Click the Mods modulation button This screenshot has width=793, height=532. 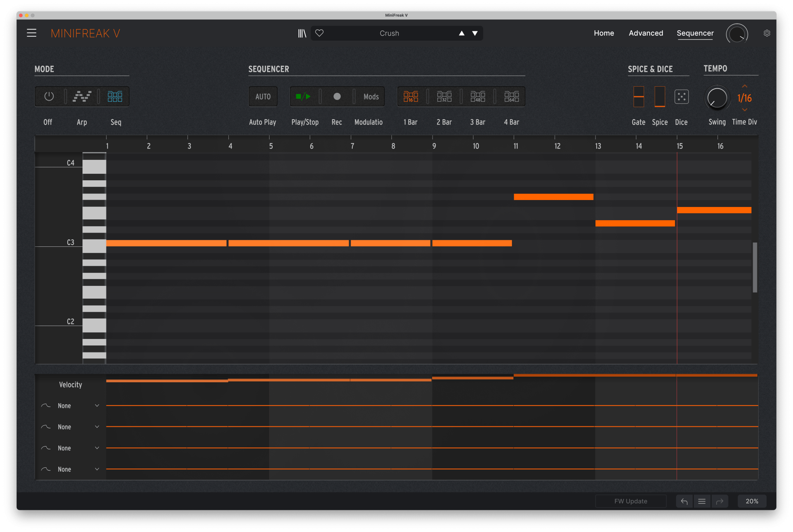(x=371, y=97)
